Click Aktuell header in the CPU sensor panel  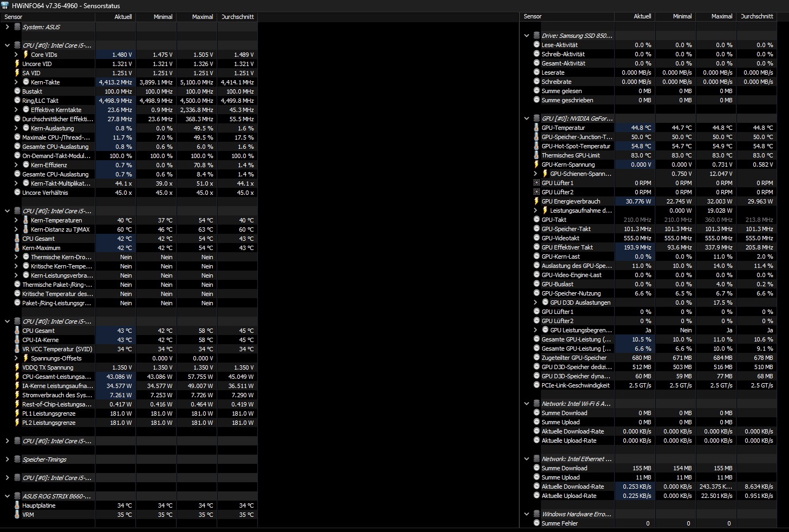coord(115,17)
